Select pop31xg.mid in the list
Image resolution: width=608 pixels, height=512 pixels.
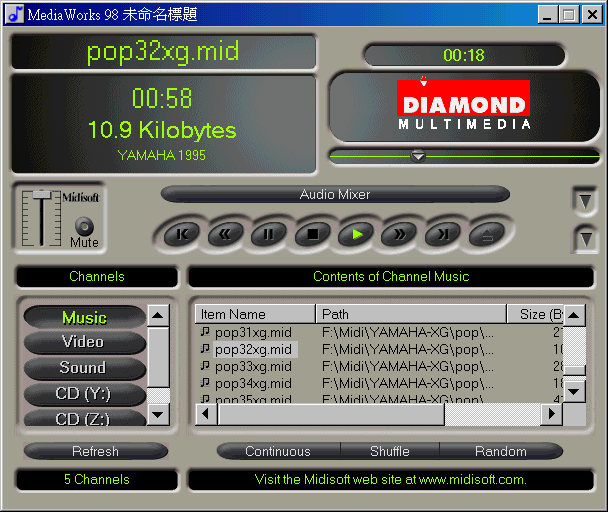(x=253, y=332)
